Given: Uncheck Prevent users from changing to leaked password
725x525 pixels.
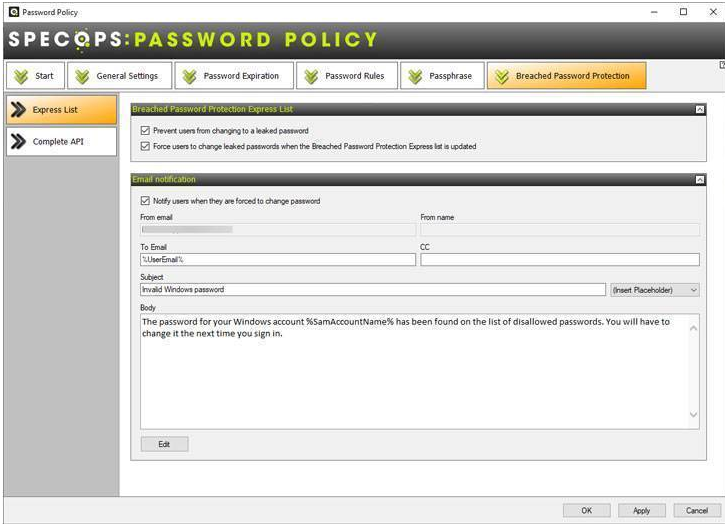Looking at the screenshot, I should (x=146, y=131).
